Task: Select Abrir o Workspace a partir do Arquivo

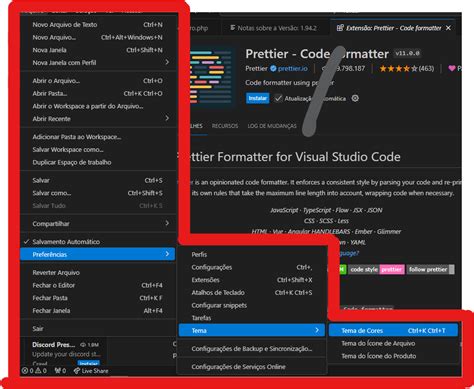Action: (x=98, y=106)
